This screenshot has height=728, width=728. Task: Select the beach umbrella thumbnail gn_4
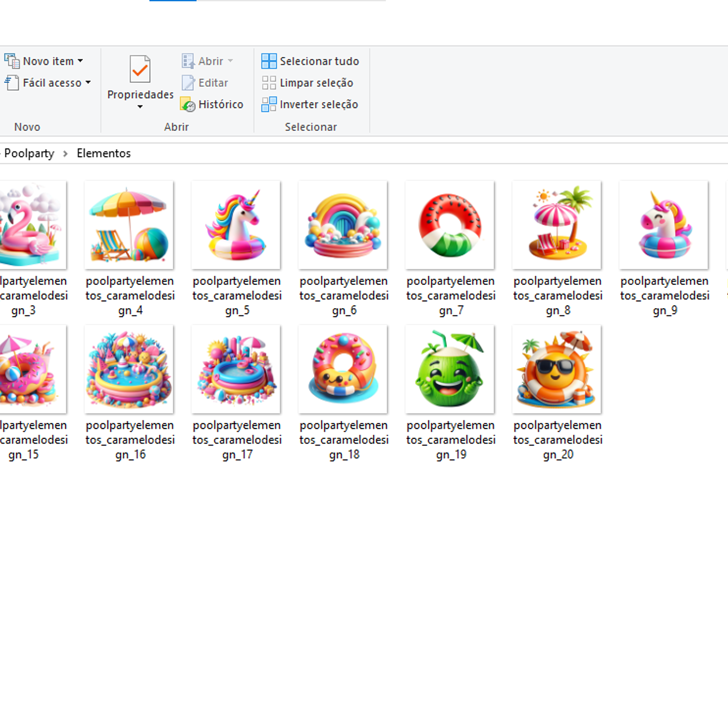click(129, 225)
